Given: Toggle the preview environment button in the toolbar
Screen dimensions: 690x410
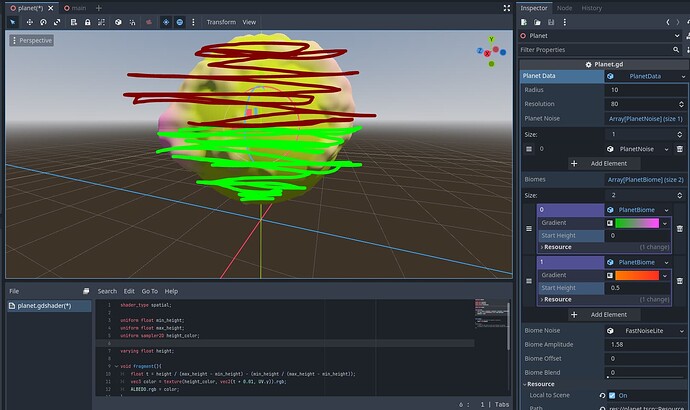Looking at the screenshot, I should tap(180, 21).
